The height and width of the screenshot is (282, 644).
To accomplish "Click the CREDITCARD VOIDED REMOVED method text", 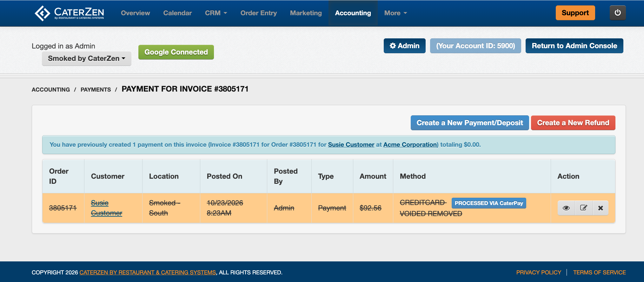I will (431, 208).
